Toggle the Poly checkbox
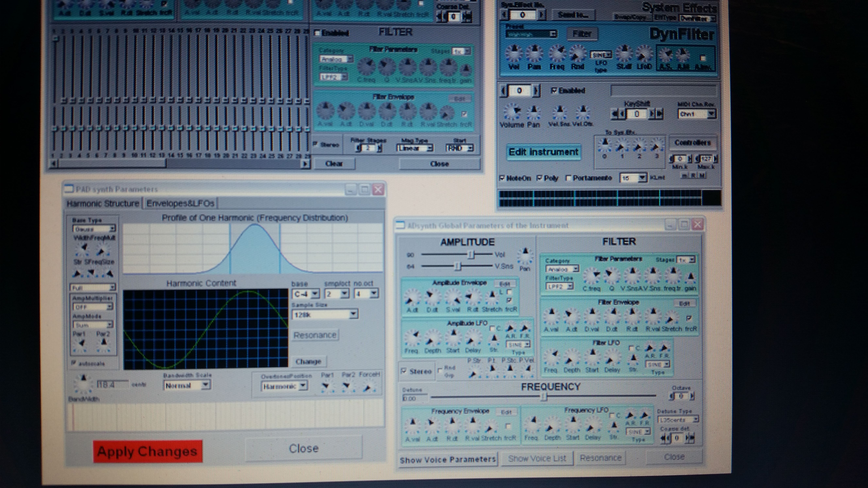This screenshot has height=488, width=868. (x=539, y=178)
